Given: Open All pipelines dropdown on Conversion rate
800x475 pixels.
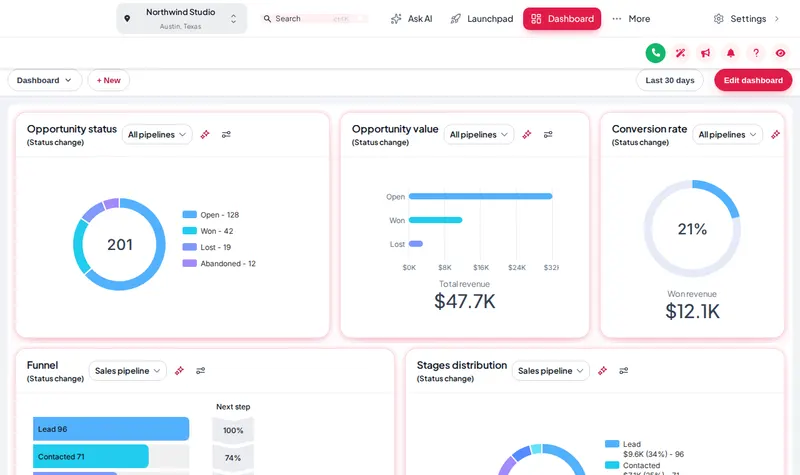Looking at the screenshot, I should [x=727, y=134].
